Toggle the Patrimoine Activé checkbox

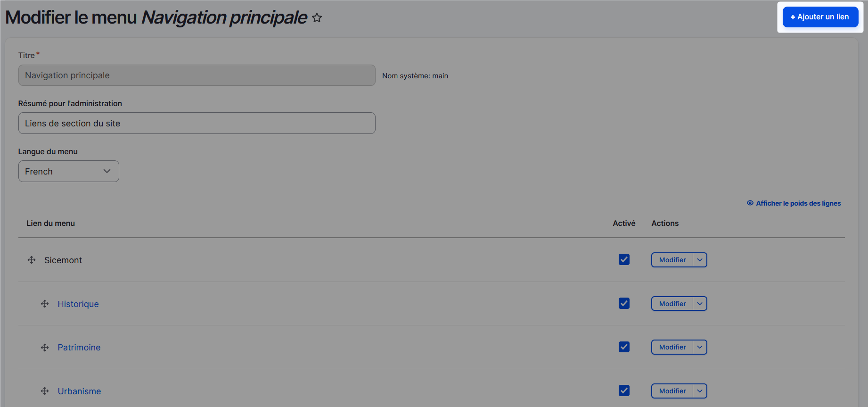pos(624,347)
